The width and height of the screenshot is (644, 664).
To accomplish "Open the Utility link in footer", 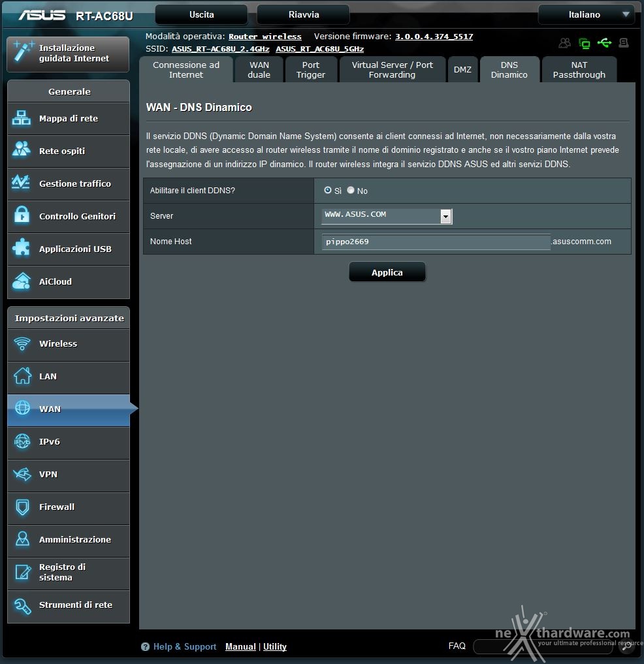I will click(x=275, y=646).
